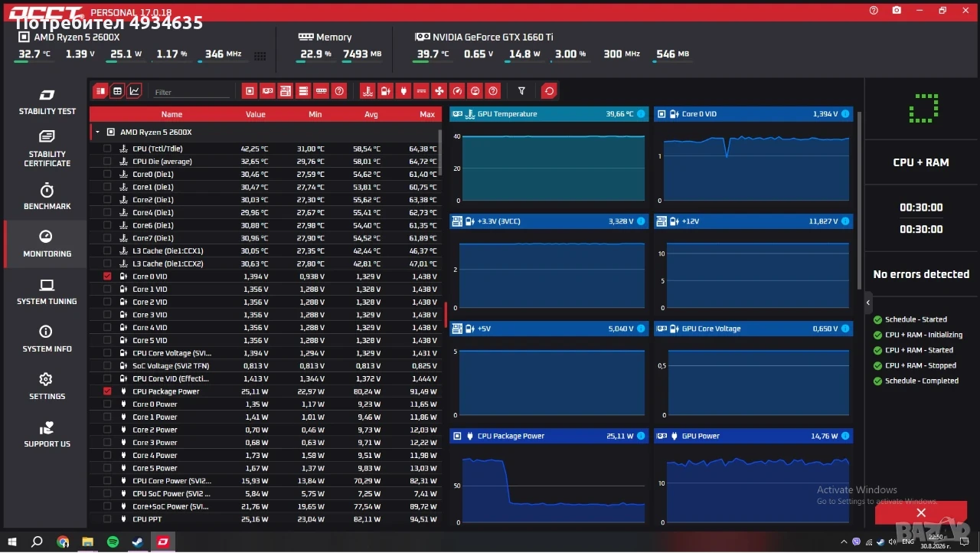Toggle the gauge usage sensor filter

pyautogui.click(x=457, y=91)
